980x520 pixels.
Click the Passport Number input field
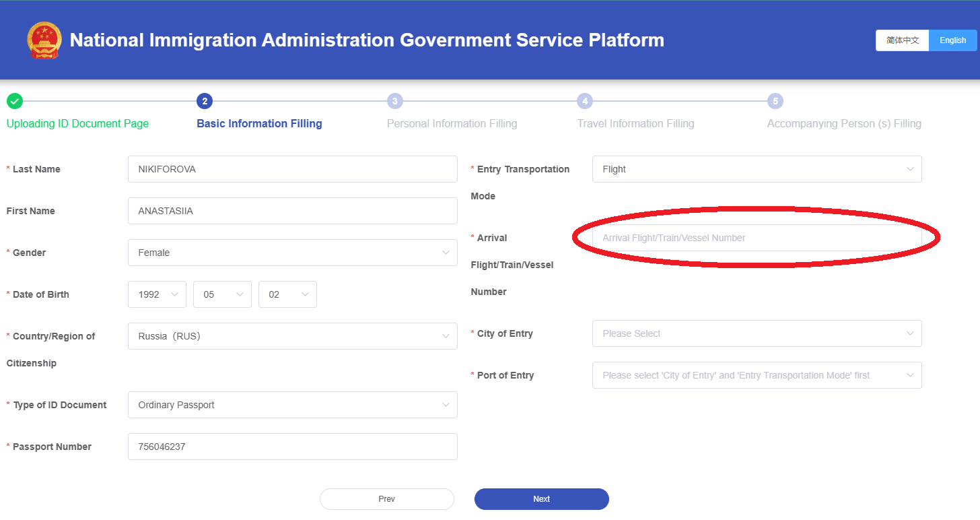pos(292,447)
